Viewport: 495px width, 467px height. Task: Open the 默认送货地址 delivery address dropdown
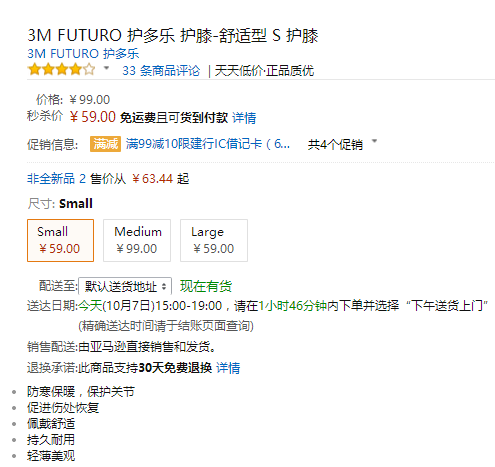tap(125, 286)
